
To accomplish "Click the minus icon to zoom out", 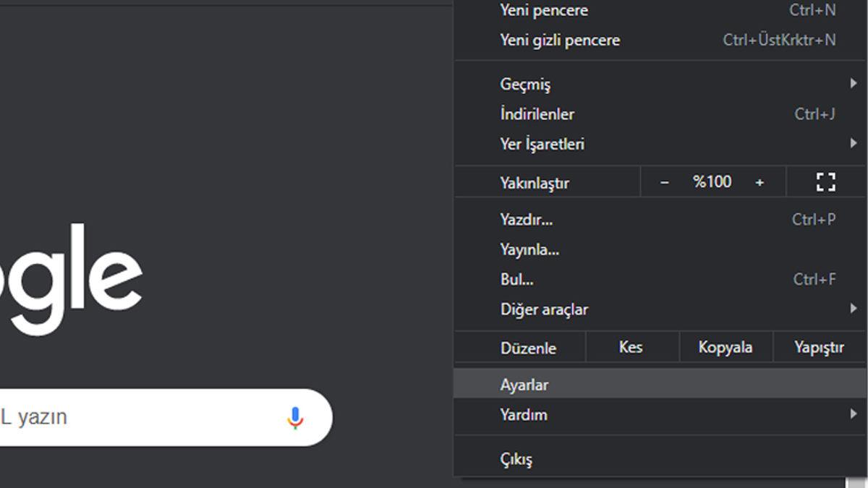I will click(x=665, y=181).
